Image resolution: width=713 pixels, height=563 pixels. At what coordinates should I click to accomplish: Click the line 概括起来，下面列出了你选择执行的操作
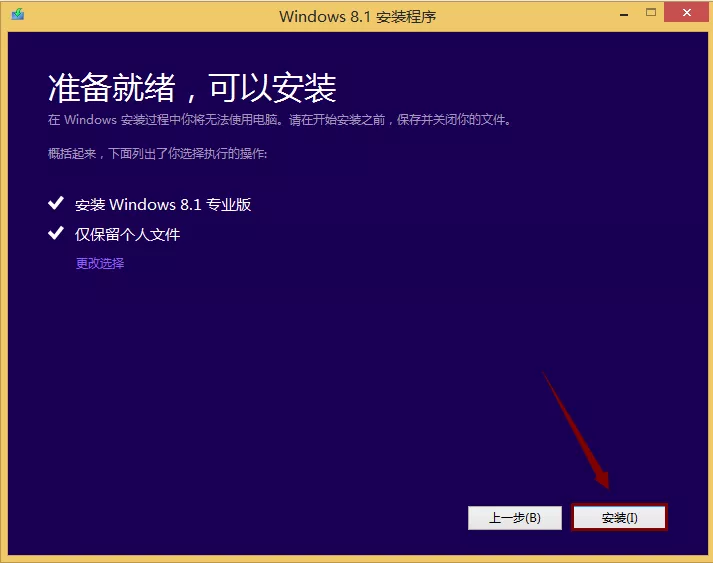click(x=157, y=154)
